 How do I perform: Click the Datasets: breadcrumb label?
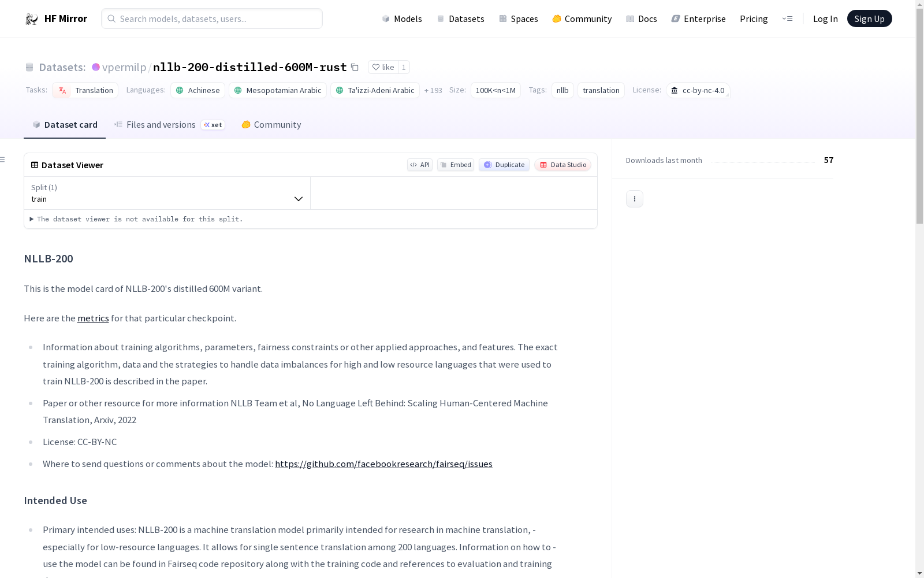[x=62, y=67]
